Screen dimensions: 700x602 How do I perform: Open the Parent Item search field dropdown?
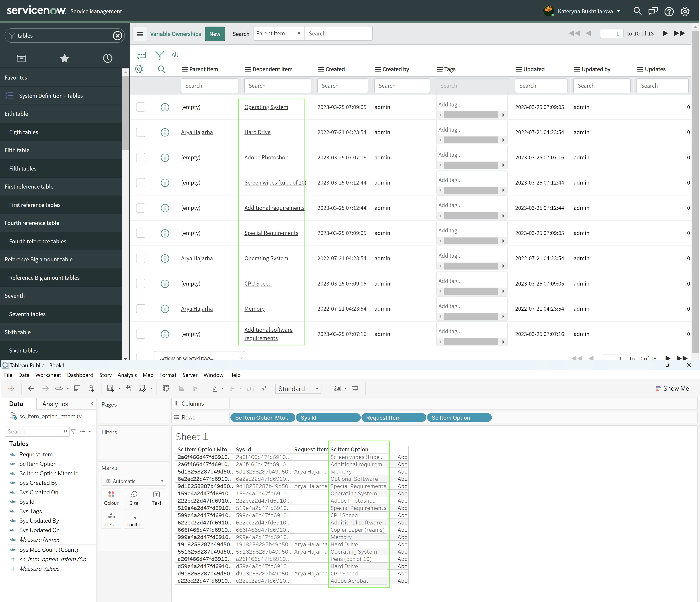(x=278, y=33)
